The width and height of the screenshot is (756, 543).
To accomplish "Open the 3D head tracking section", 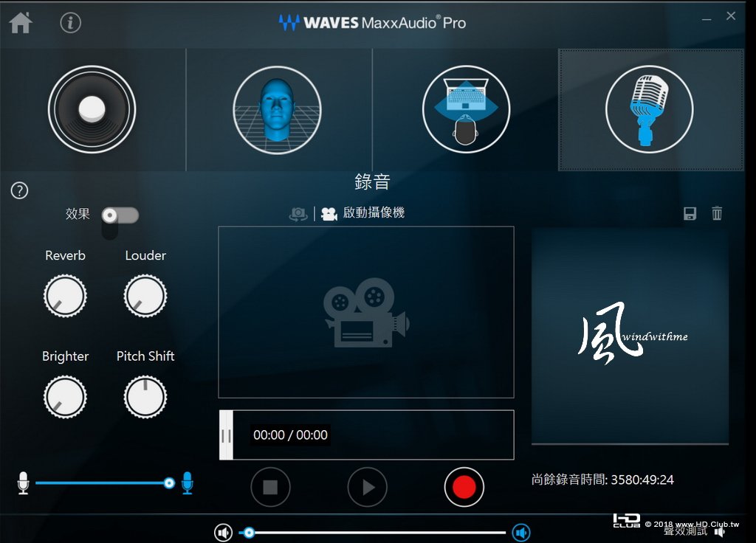I will [277, 109].
